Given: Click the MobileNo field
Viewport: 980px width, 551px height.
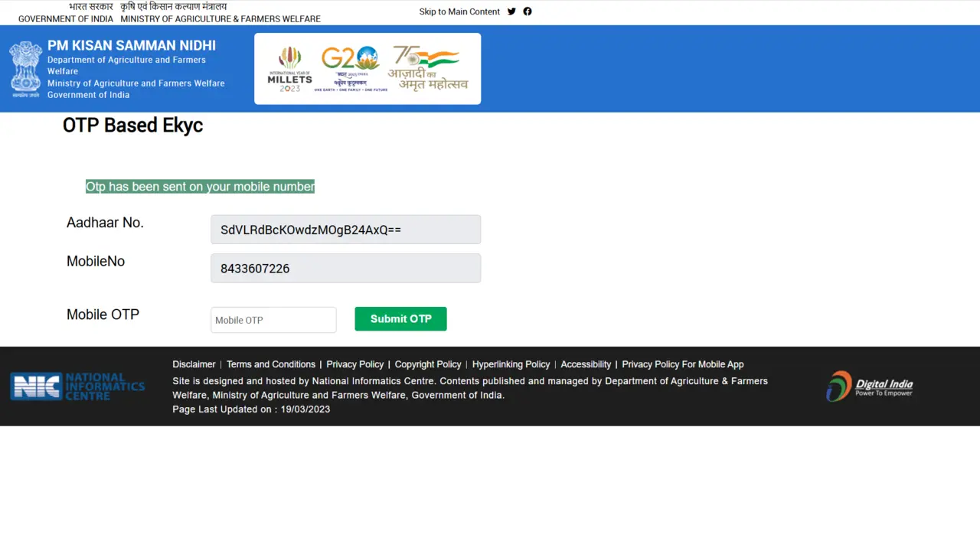Looking at the screenshot, I should click(345, 269).
